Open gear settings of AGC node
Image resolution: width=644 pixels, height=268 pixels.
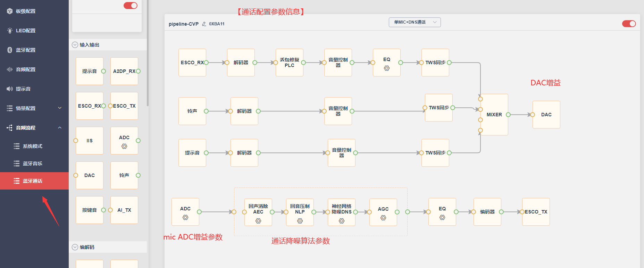pyautogui.click(x=383, y=218)
